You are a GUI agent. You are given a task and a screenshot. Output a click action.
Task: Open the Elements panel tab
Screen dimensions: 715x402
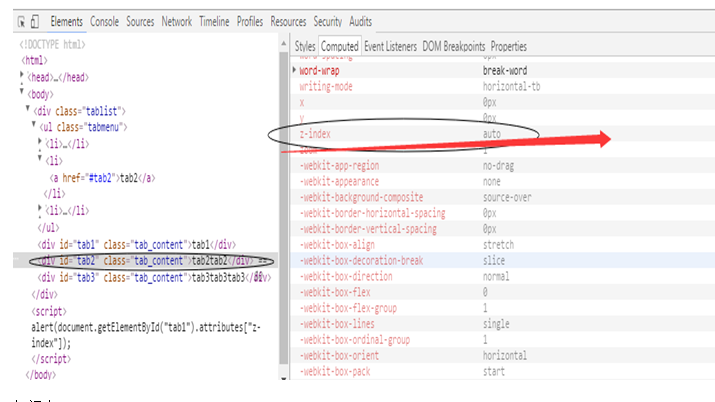tap(67, 21)
